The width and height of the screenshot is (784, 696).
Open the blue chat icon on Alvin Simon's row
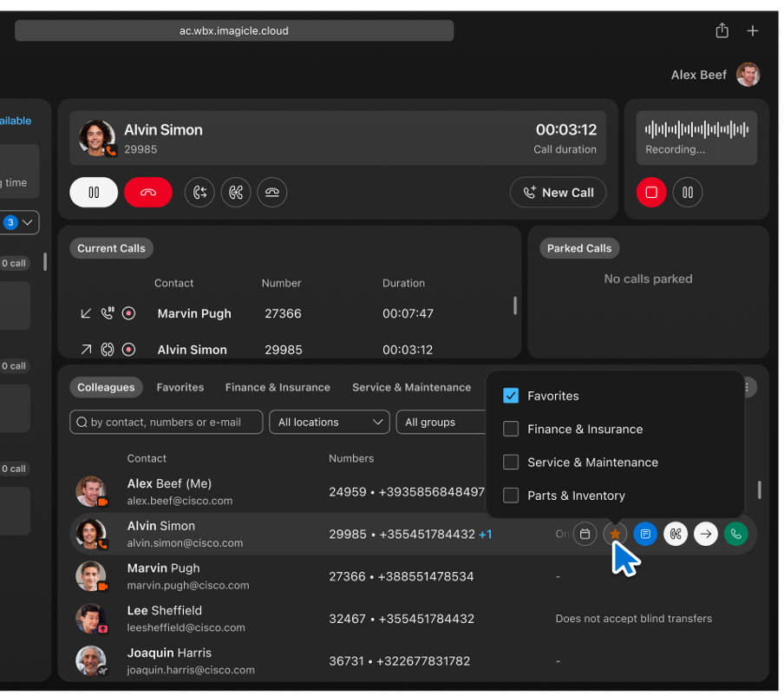[x=645, y=534]
